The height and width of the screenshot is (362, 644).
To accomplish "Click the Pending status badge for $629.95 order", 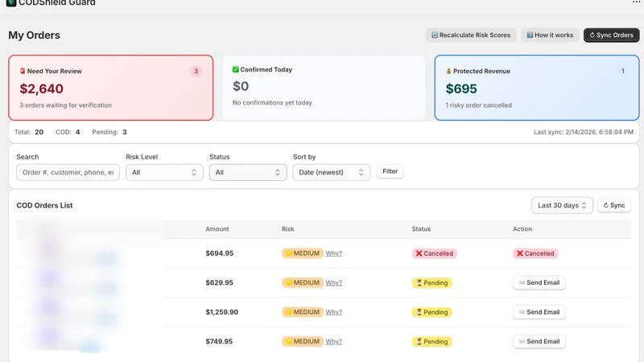I will pos(431,283).
